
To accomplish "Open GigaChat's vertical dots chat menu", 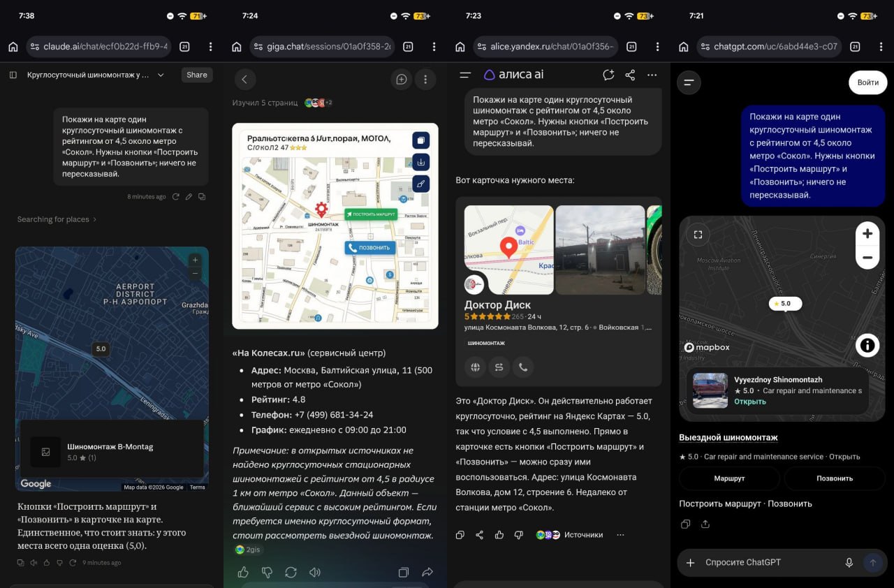I will pyautogui.click(x=425, y=80).
